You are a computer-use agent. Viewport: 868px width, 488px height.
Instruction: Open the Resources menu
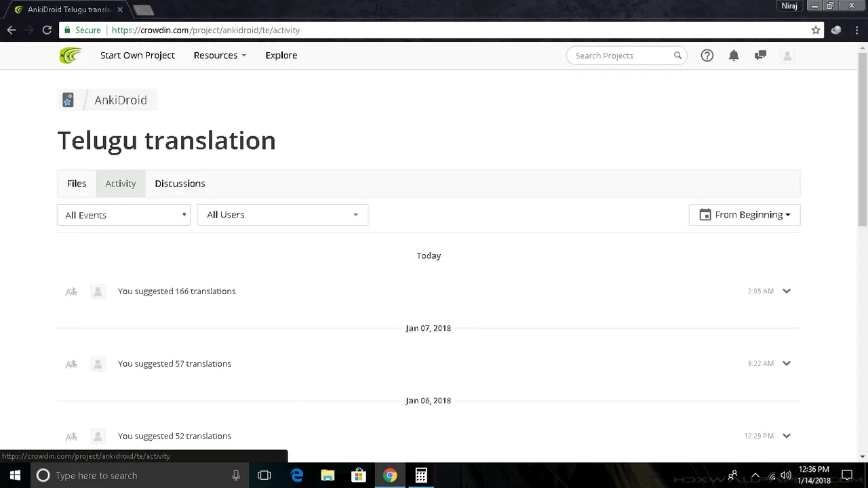pos(220,56)
